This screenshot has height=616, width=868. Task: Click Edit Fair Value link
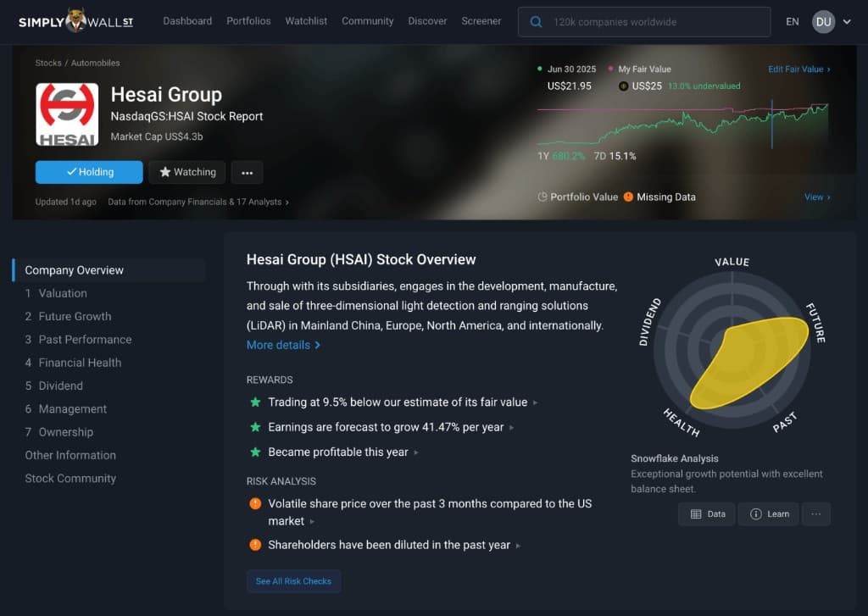point(798,69)
